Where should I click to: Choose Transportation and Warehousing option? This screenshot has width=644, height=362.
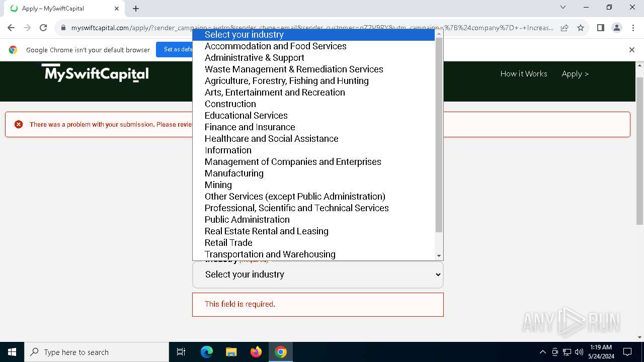(x=313, y=254)
